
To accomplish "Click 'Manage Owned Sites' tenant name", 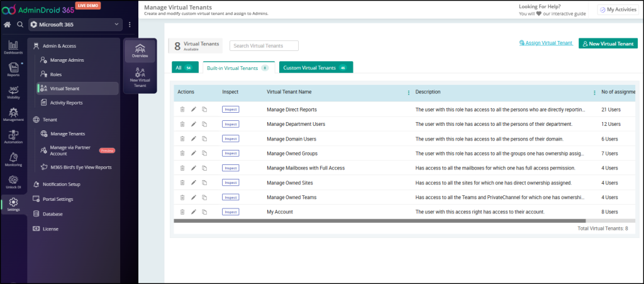I will (289, 183).
